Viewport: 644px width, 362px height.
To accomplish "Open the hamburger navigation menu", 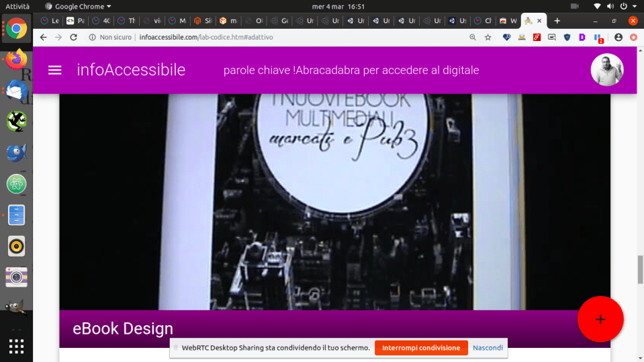I will point(55,70).
